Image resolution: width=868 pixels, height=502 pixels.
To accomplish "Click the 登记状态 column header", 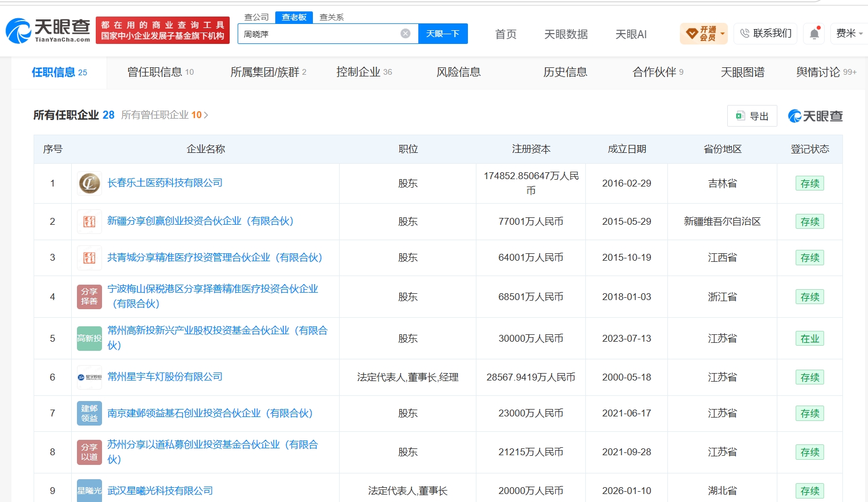I will tap(810, 149).
